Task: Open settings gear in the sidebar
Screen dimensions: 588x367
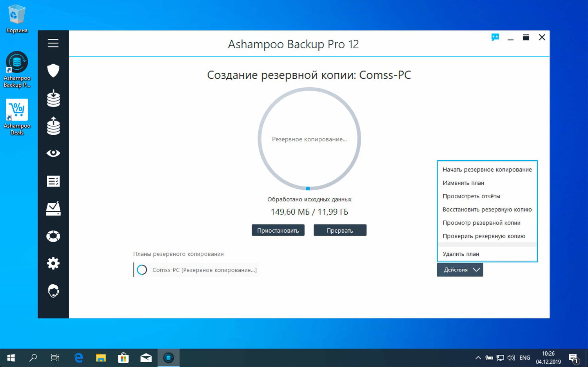Action: (53, 263)
